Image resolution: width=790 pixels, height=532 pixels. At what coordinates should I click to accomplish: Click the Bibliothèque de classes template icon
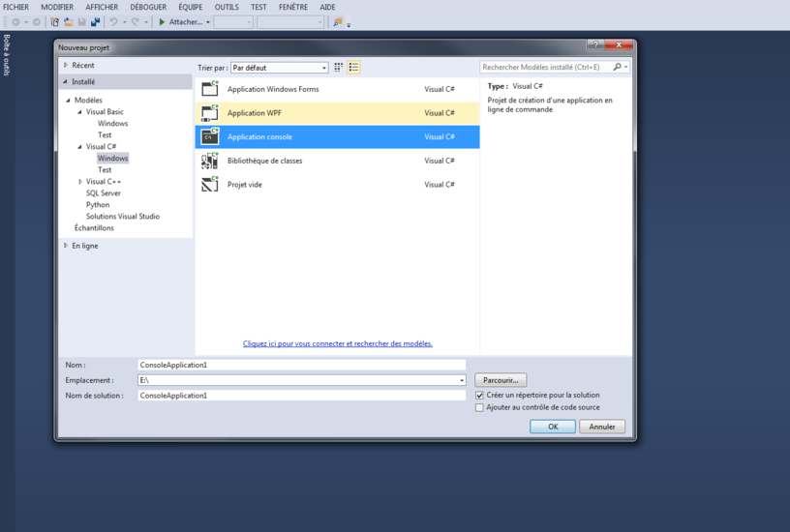pos(210,161)
